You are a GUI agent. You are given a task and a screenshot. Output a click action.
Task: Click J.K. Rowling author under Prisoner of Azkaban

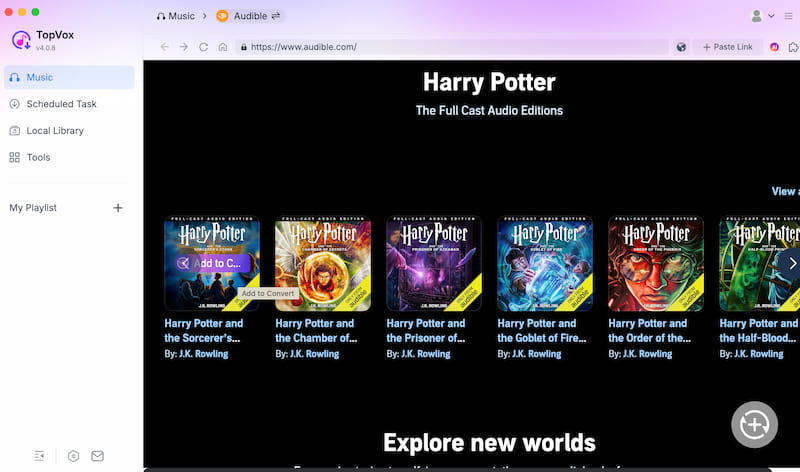(426, 354)
